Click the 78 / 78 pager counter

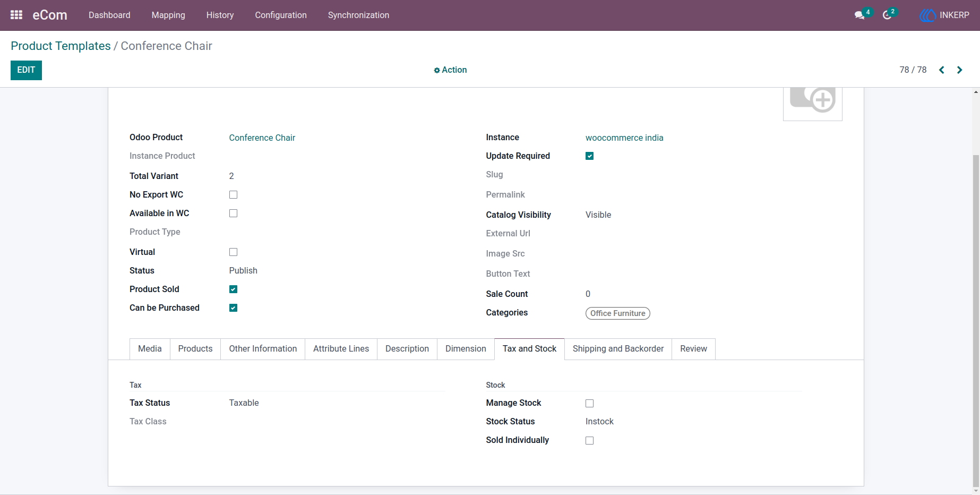(913, 70)
